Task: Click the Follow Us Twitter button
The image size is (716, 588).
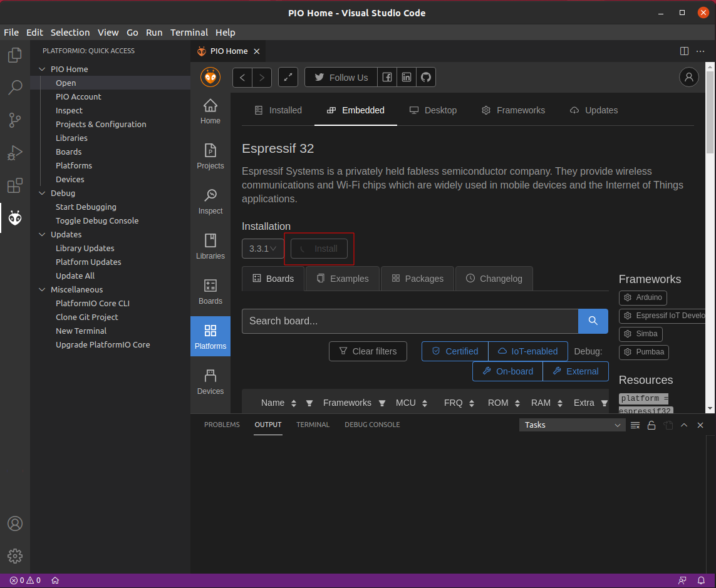Action: coord(341,77)
